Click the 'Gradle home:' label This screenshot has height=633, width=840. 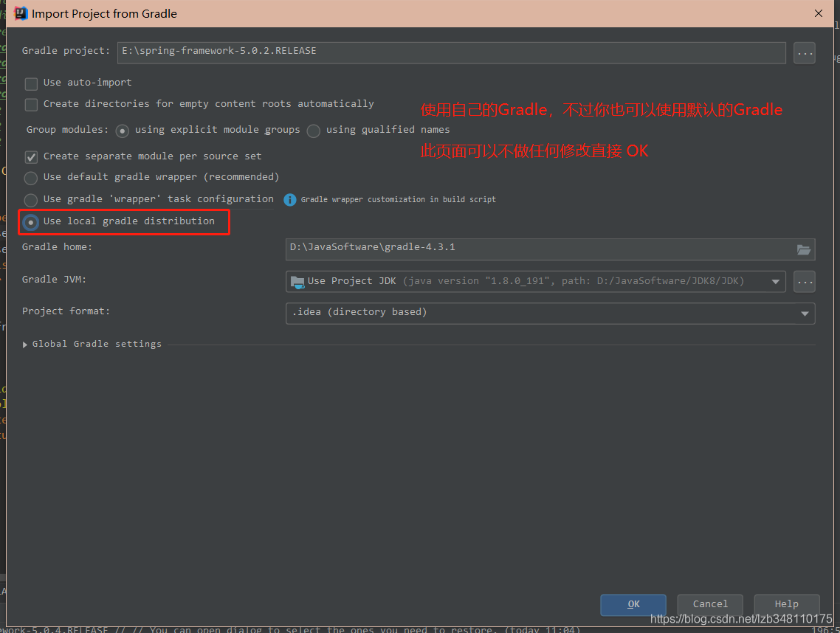click(57, 247)
